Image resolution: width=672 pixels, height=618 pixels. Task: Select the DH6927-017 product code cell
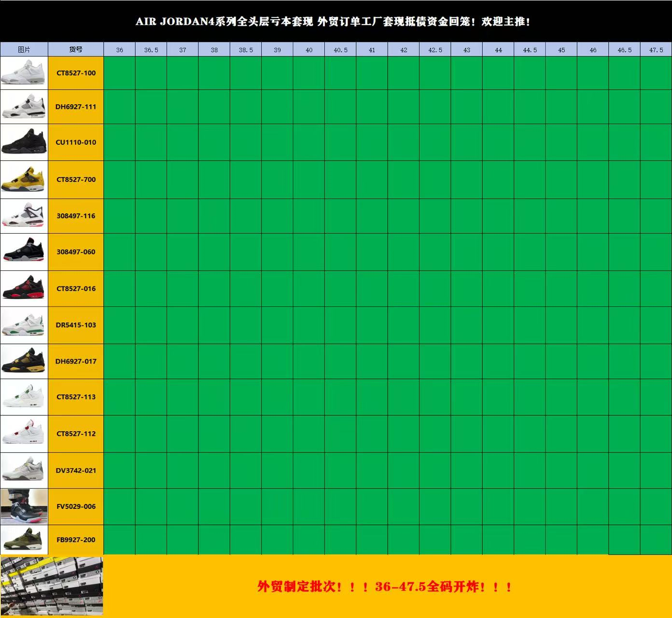click(x=76, y=361)
